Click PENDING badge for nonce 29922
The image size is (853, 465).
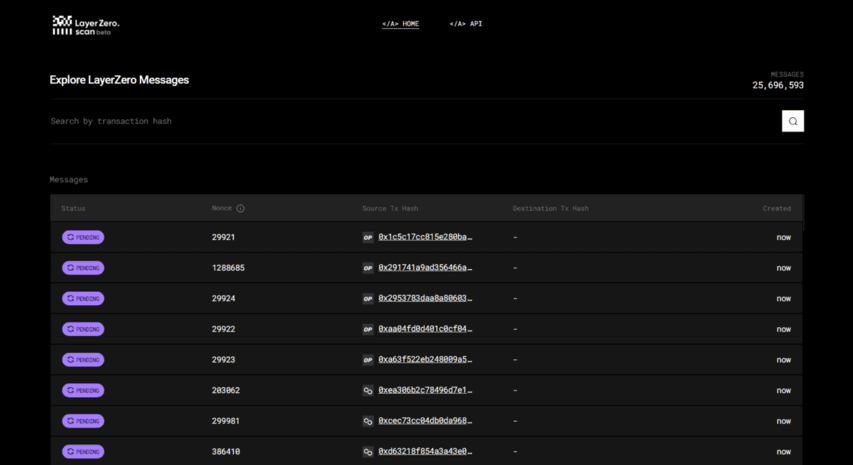pos(83,329)
